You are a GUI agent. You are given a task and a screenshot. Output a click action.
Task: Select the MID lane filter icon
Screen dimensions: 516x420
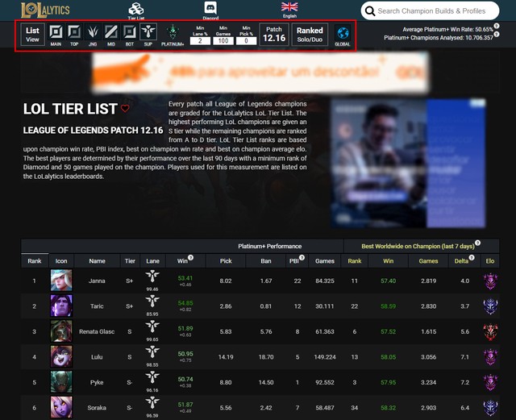111,32
